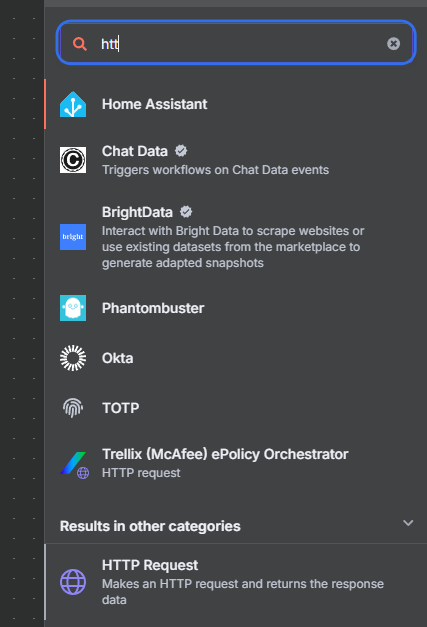Add the HTTP Request node
427x627 pixels.
pyautogui.click(x=235, y=582)
